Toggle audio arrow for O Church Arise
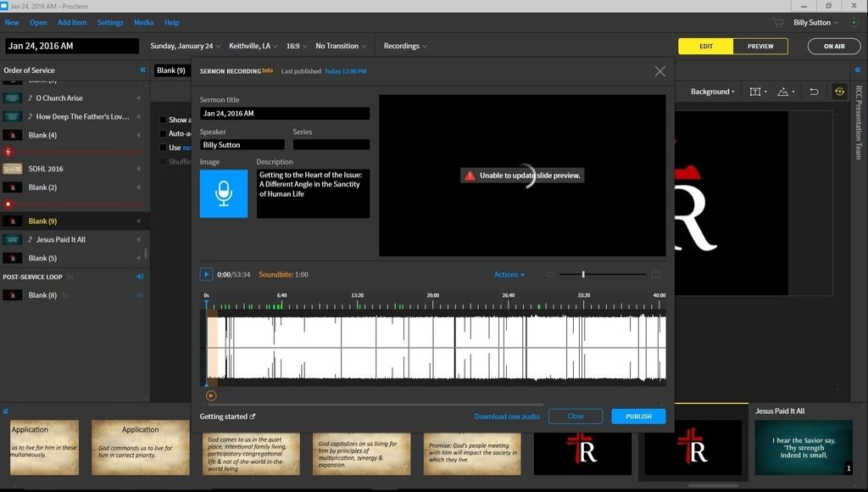868x492 pixels. [138, 98]
